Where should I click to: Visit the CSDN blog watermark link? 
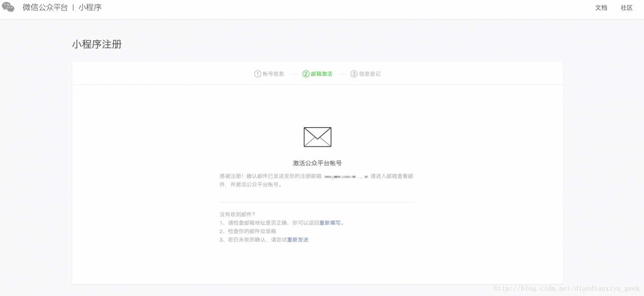click(566, 288)
